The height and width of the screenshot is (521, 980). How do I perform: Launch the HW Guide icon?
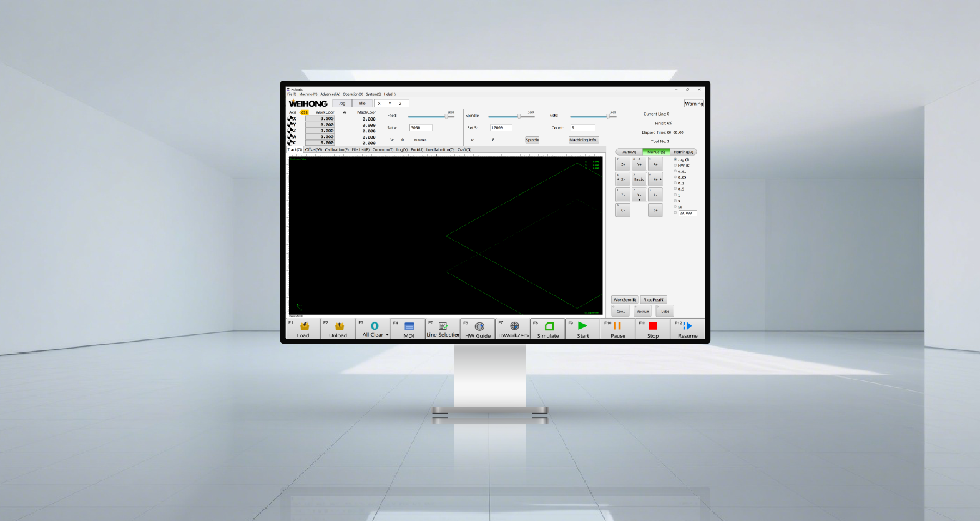coord(479,326)
